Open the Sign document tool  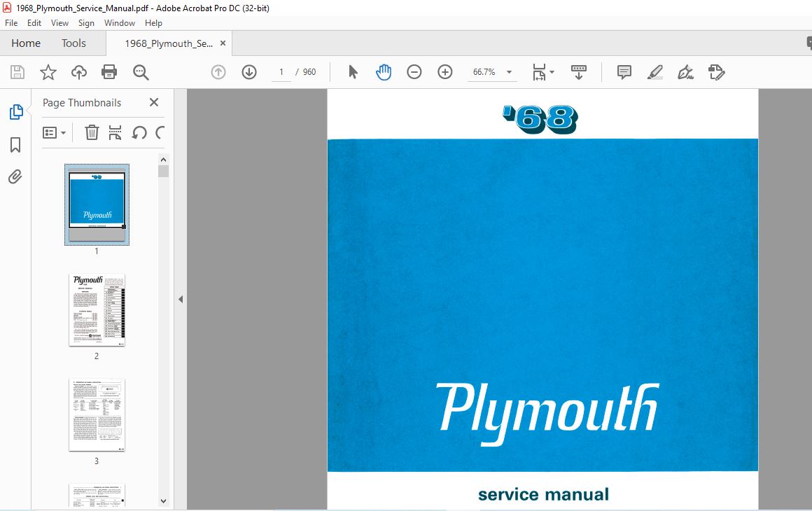[685, 72]
